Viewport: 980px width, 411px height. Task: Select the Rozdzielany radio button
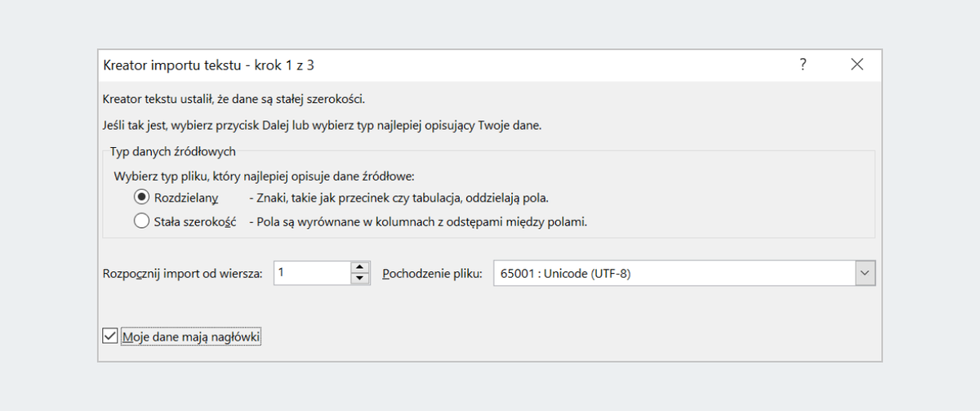[x=141, y=198]
